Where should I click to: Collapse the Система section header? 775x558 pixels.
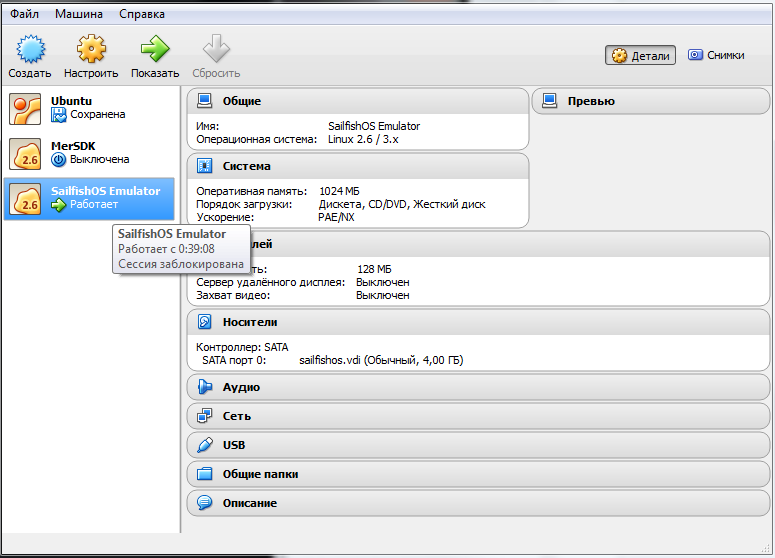point(358,166)
